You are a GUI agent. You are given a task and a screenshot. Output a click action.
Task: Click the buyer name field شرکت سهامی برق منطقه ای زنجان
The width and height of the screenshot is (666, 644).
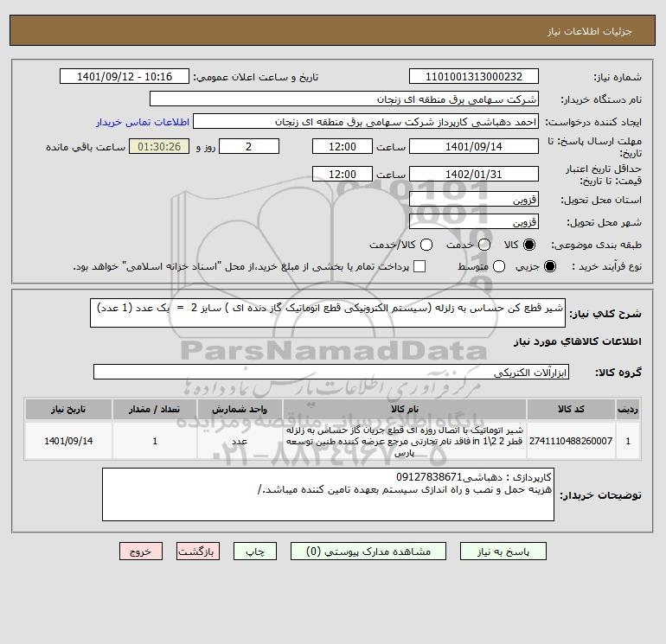click(344, 99)
